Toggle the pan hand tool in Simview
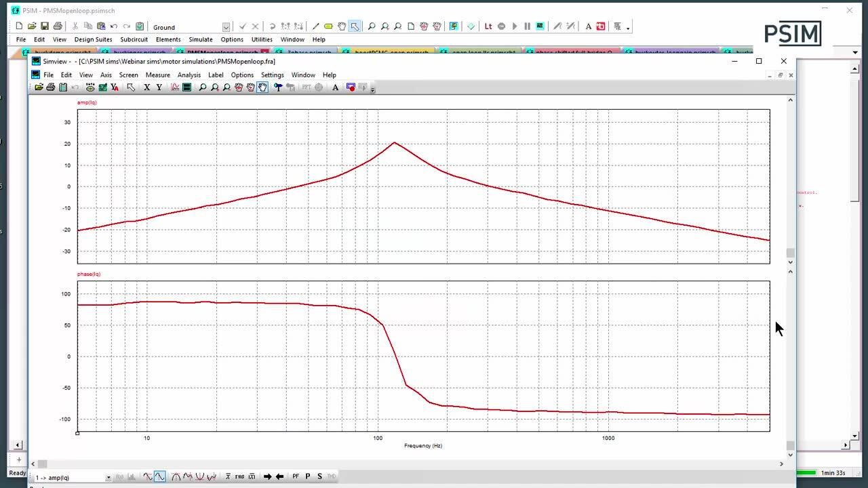868x488 pixels. click(x=262, y=87)
